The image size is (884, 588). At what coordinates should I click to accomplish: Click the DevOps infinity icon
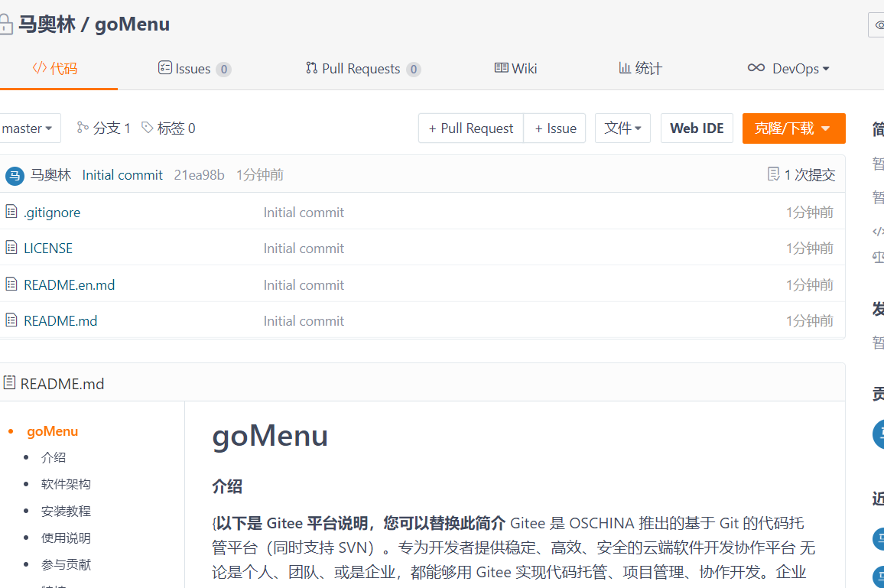(756, 67)
